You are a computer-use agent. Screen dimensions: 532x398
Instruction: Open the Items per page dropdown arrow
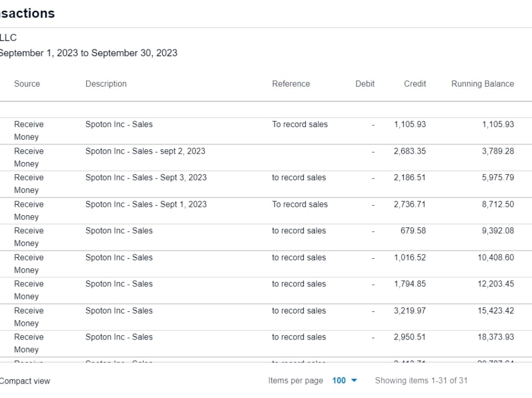pos(354,380)
